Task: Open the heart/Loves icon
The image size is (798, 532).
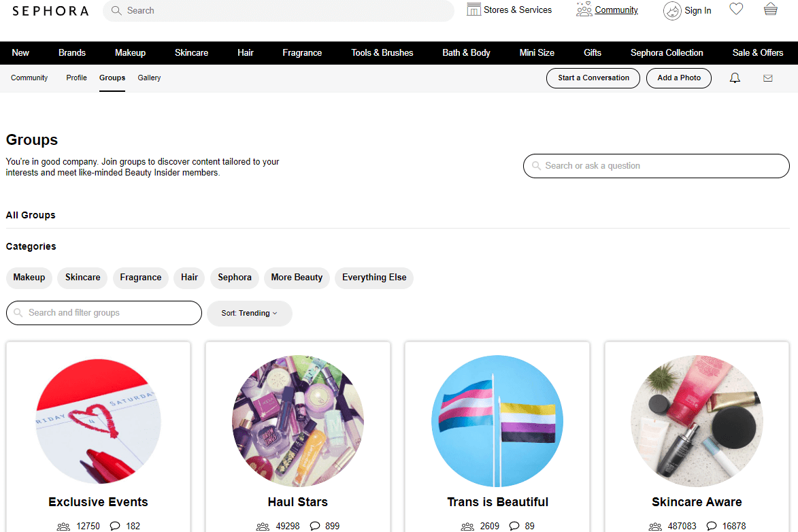Action: (x=736, y=10)
